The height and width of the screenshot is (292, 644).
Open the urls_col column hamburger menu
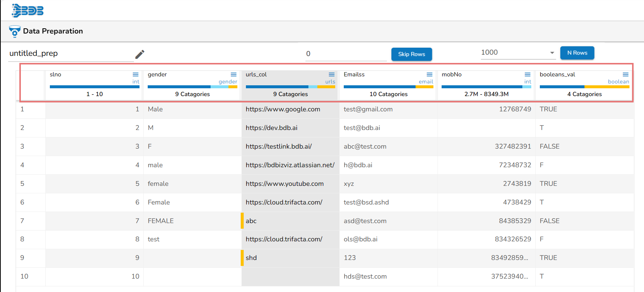(331, 74)
